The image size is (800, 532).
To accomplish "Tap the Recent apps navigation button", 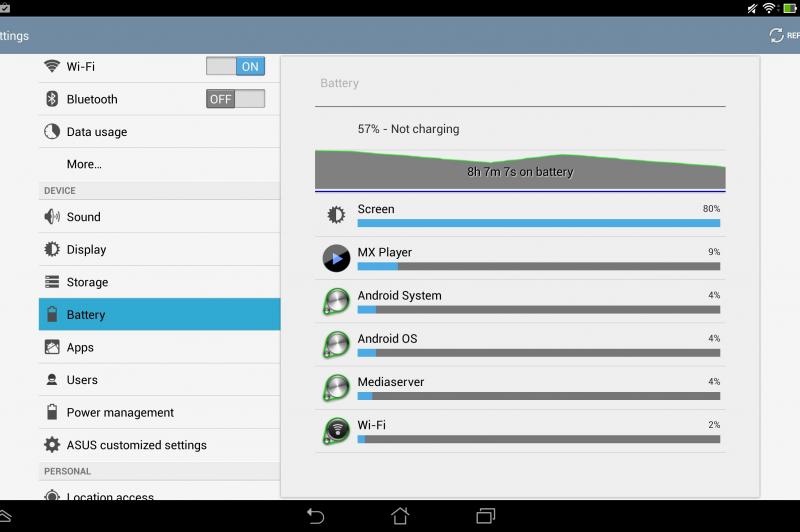I will pos(485,516).
